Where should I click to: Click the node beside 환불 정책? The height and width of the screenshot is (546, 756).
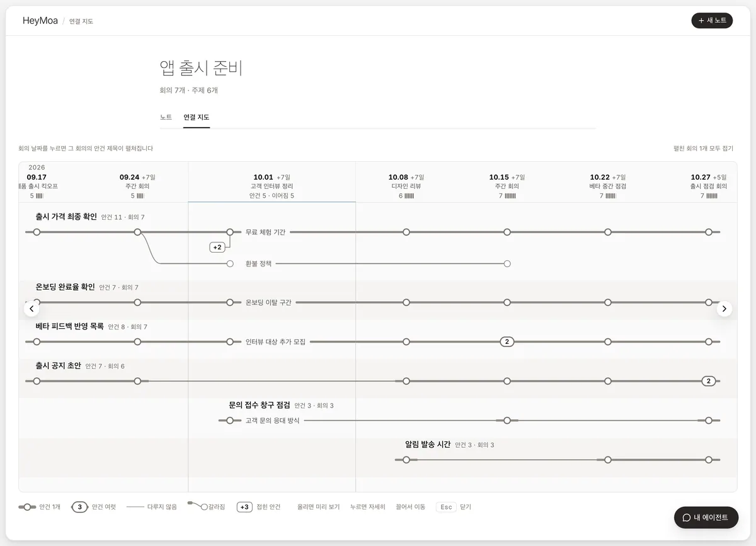point(230,264)
